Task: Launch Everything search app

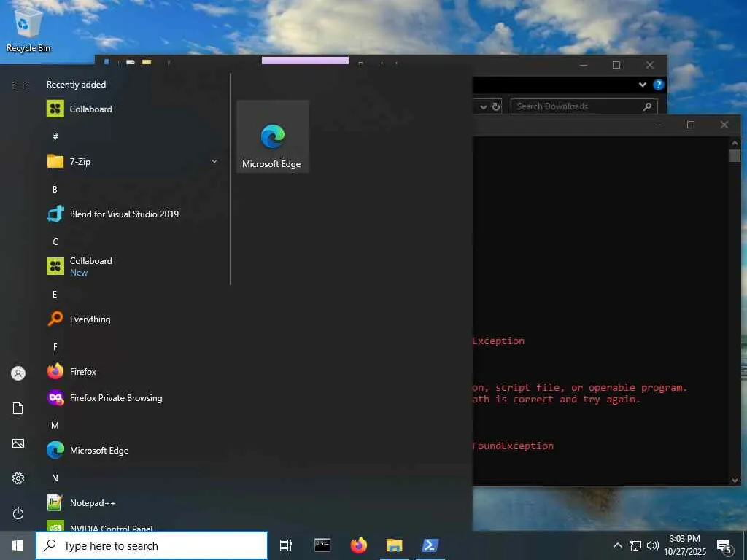Action: click(133, 319)
